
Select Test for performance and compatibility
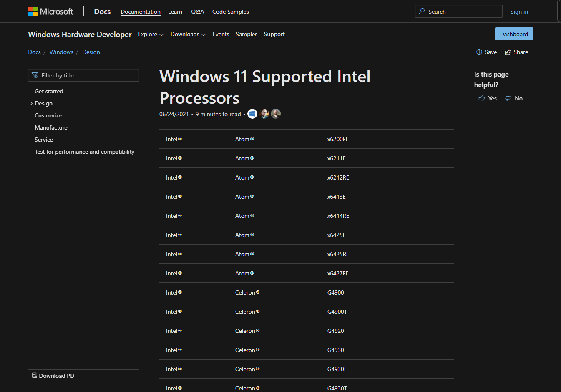click(x=85, y=152)
